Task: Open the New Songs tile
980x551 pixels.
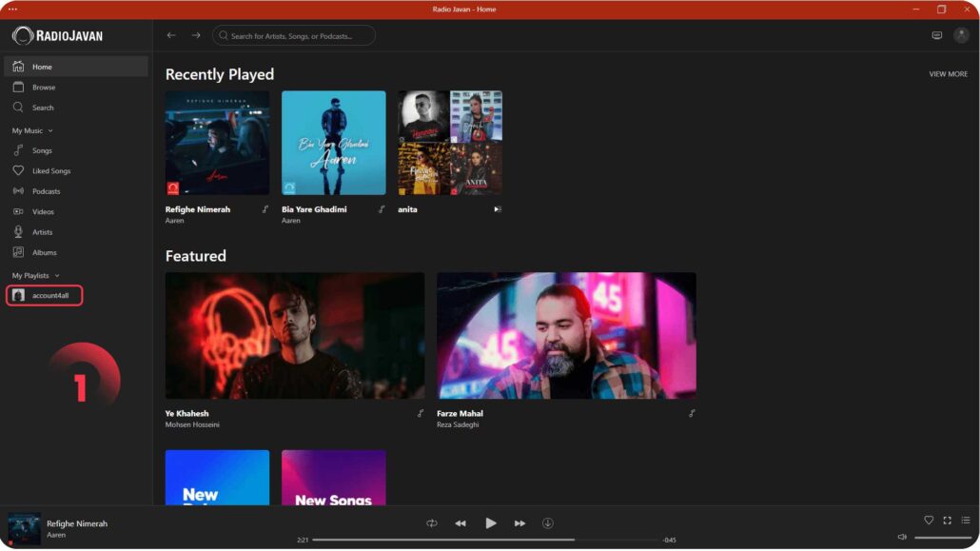Action: [334, 478]
